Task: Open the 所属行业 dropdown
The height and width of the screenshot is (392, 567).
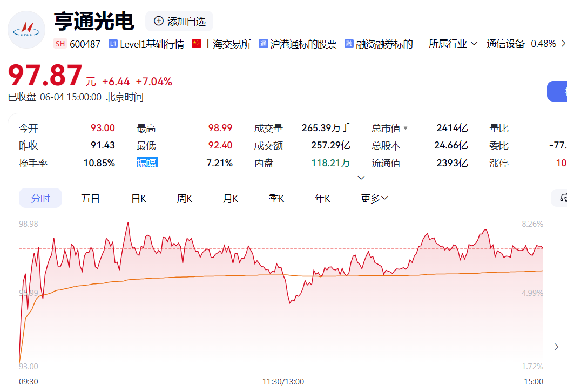Action: click(x=453, y=44)
